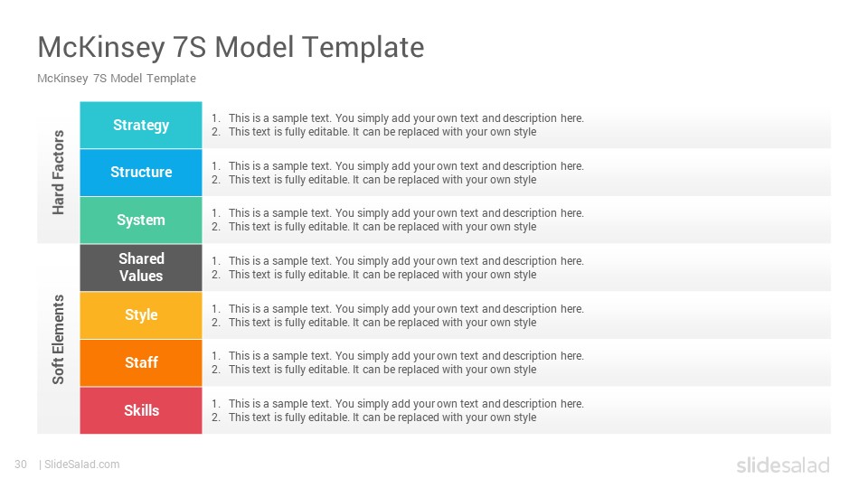Select the Skills row sample text
The width and height of the screenshot is (868, 488).
click(x=398, y=410)
